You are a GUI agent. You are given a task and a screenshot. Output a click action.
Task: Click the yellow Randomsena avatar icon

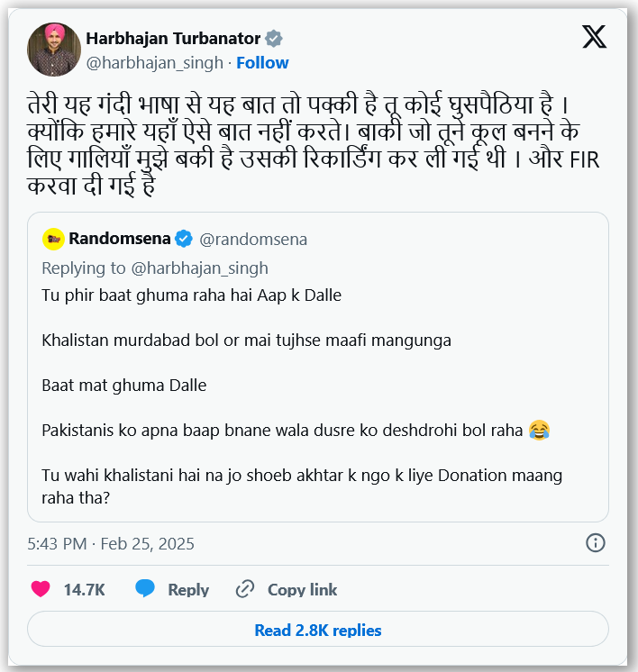pyautogui.click(x=53, y=239)
